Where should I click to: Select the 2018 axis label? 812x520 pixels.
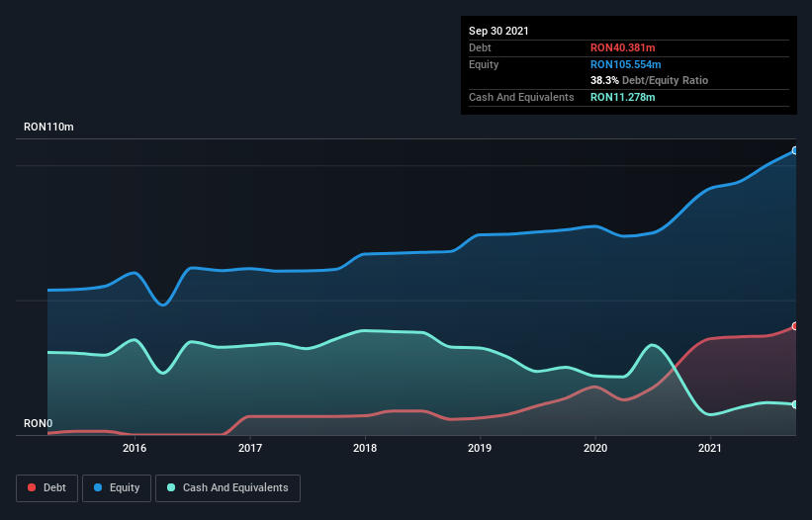[x=365, y=448]
